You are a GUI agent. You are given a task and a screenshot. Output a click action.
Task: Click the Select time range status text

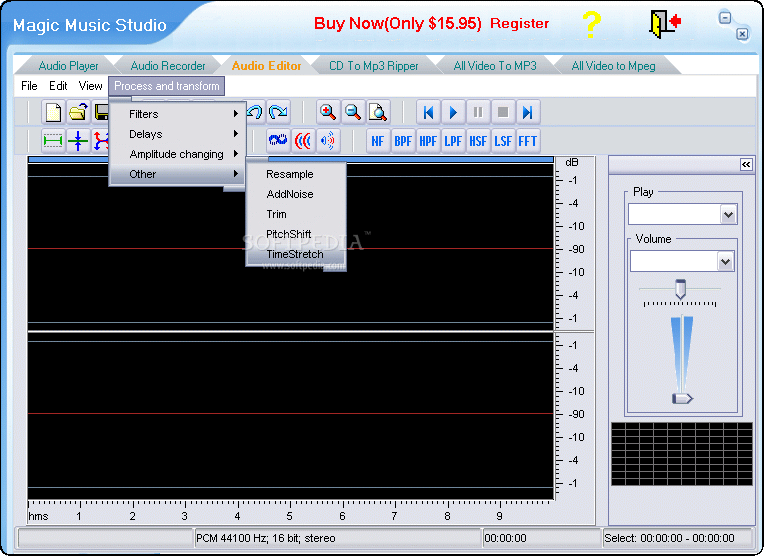coord(669,538)
